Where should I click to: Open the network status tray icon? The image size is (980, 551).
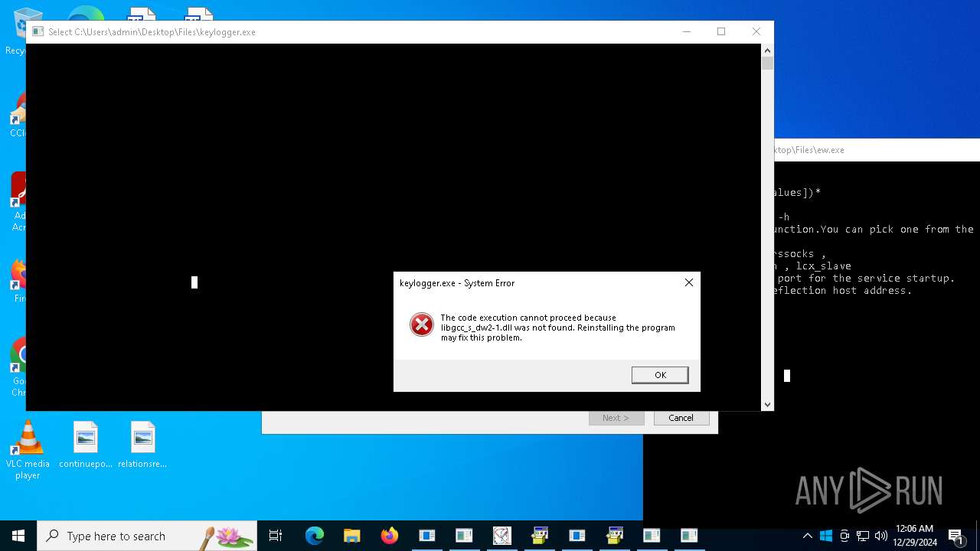(x=863, y=536)
